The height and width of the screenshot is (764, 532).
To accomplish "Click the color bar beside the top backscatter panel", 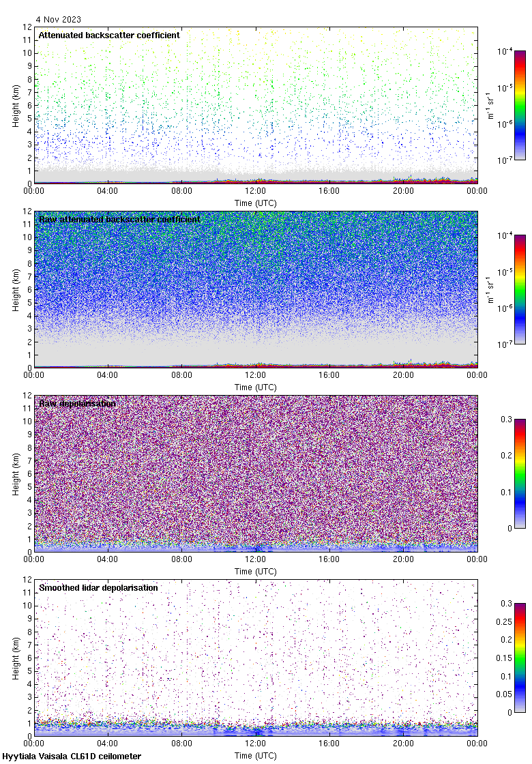I will (520, 105).
